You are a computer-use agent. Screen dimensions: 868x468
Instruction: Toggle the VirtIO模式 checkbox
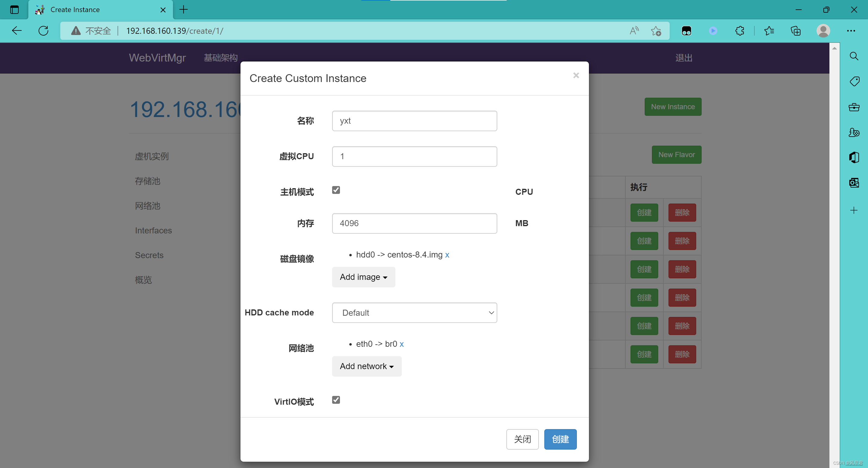pos(336,400)
